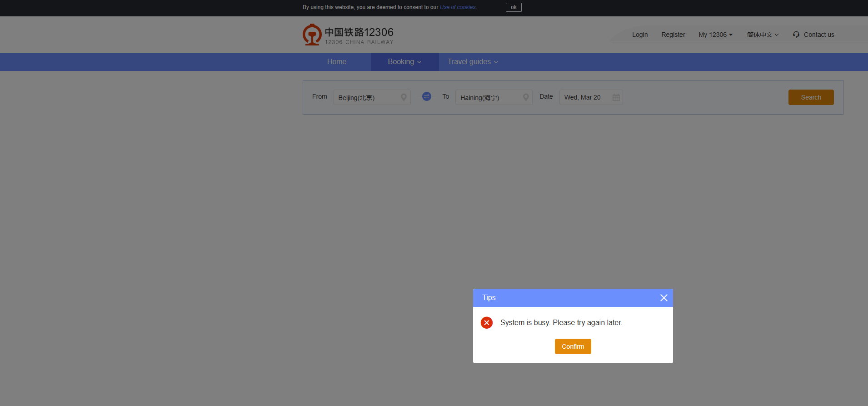The width and height of the screenshot is (868, 406).
Task: Click the headset Contact us icon
Action: click(796, 35)
